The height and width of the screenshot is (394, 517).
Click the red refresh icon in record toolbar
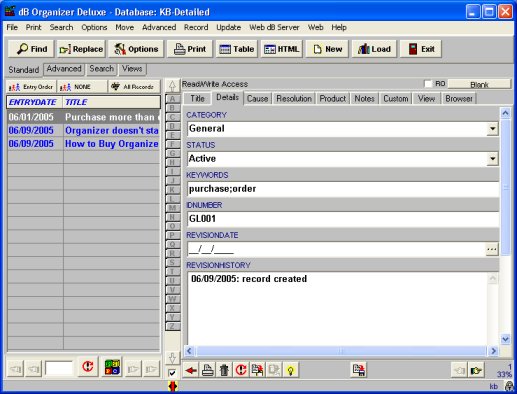point(241,370)
